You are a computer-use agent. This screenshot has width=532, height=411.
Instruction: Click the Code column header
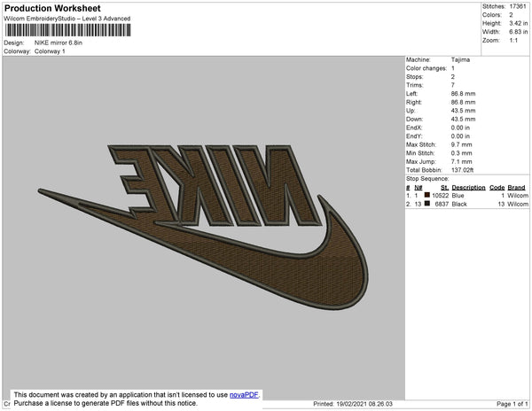click(x=497, y=188)
